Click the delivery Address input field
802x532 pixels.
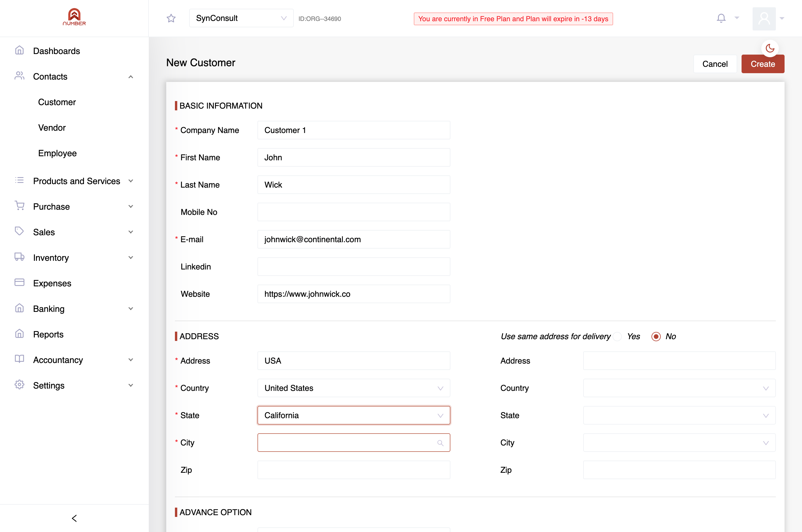click(x=679, y=360)
